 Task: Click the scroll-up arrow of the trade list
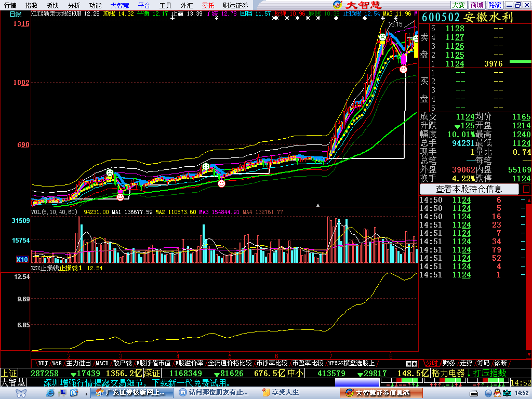(528, 200)
